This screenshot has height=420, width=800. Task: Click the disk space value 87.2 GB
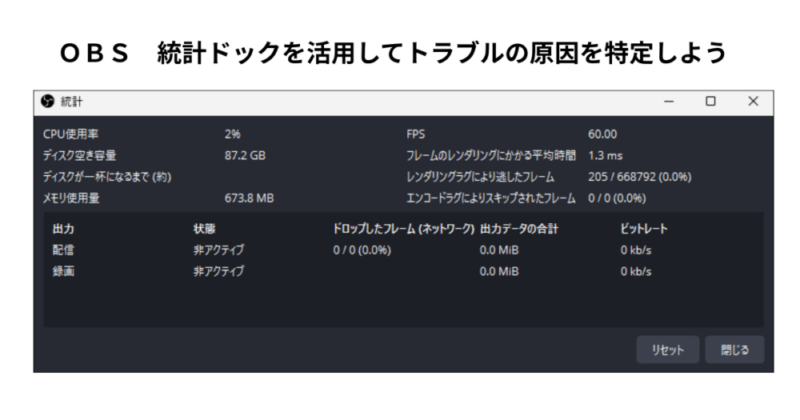click(245, 156)
